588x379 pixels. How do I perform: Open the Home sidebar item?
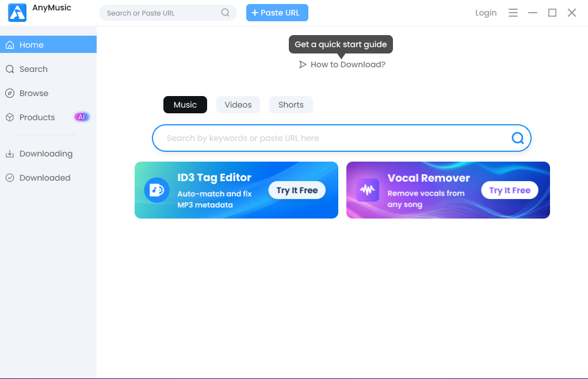click(x=48, y=45)
